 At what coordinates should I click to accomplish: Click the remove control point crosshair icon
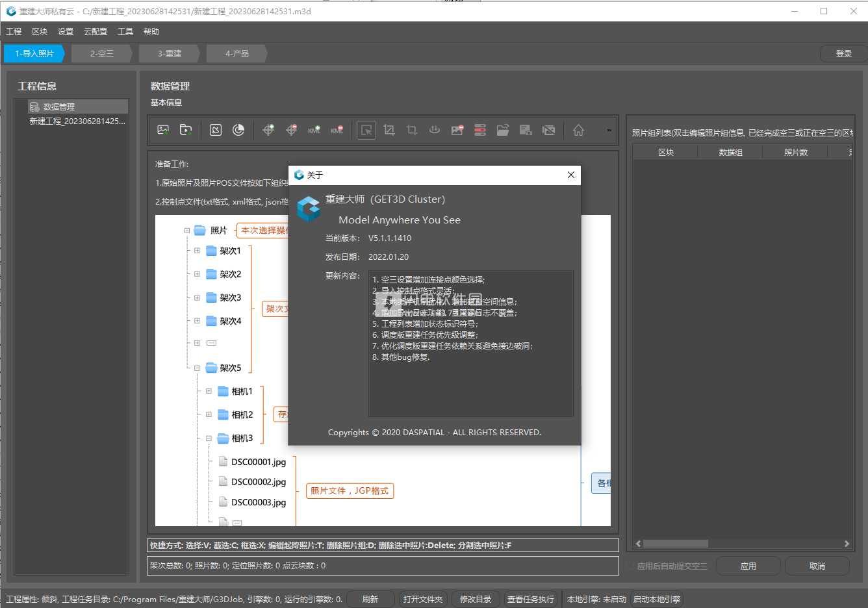click(291, 130)
